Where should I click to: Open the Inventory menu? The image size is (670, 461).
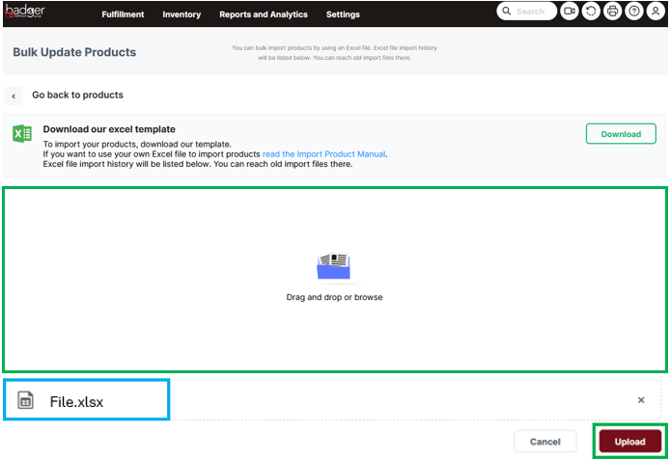point(181,15)
